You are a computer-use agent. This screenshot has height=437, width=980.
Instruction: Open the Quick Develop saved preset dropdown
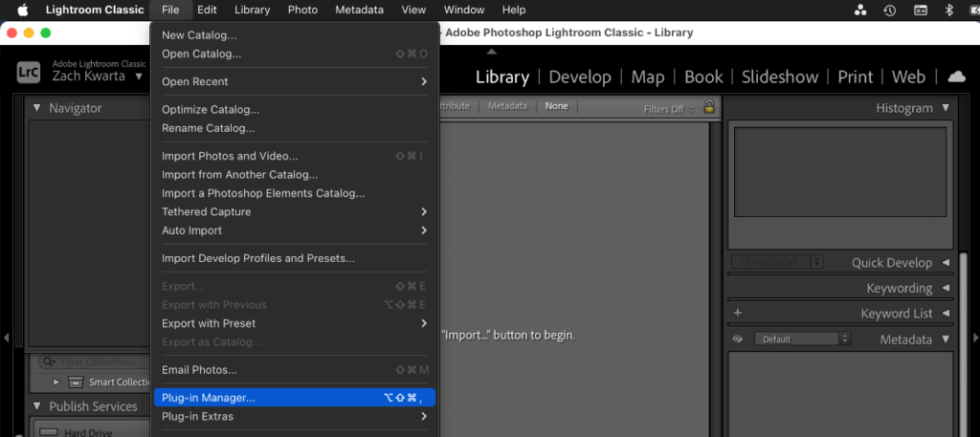pos(777,262)
